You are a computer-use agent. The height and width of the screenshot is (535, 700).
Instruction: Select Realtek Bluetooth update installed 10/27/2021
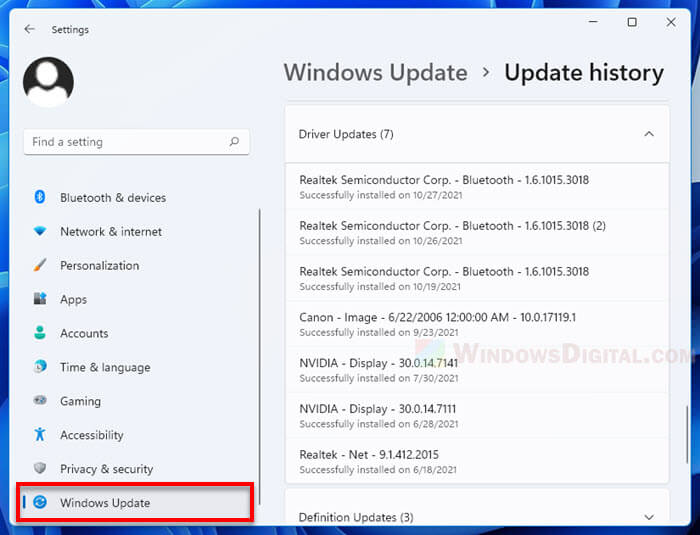pos(477,186)
